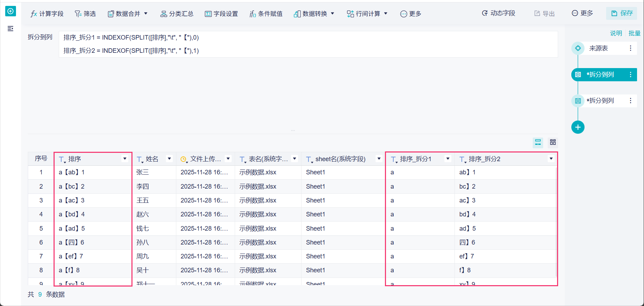Select cell 孙八 in 姓名 column
Viewport: 644px width, 306px height.
click(154, 242)
